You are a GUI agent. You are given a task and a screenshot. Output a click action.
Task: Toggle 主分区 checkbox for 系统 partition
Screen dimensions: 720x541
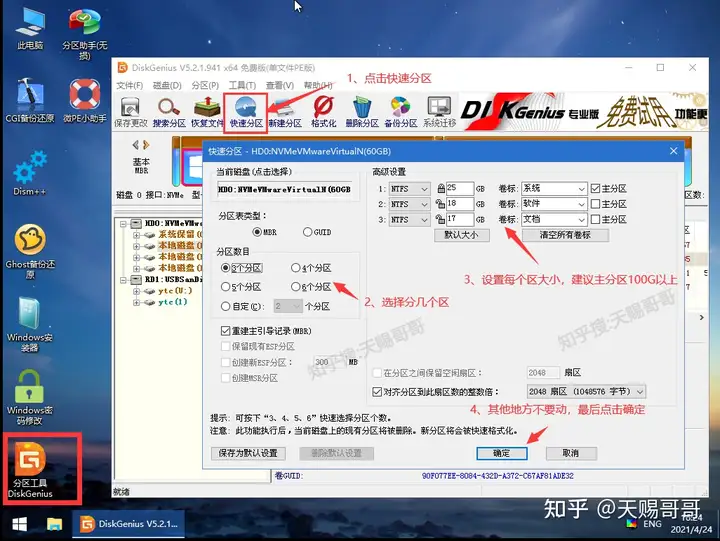[x=596, y=188]
